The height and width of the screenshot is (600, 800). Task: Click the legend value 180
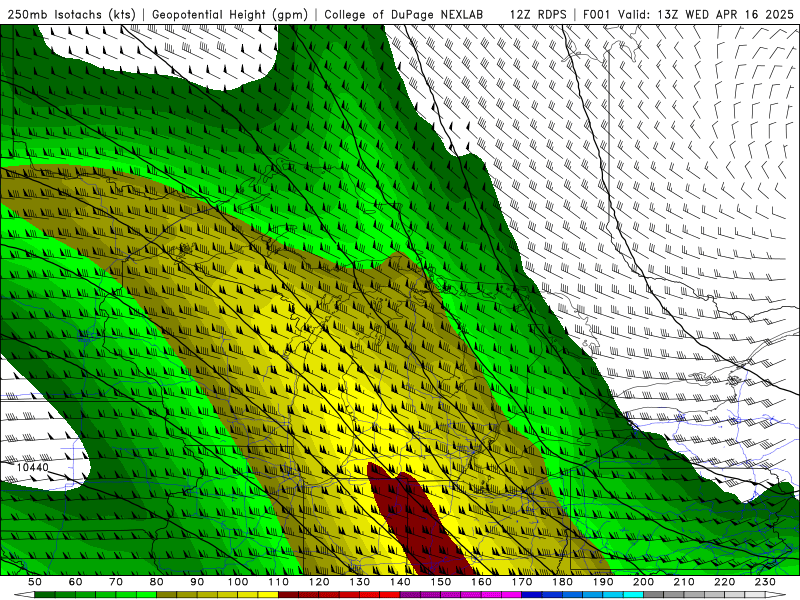562,582
